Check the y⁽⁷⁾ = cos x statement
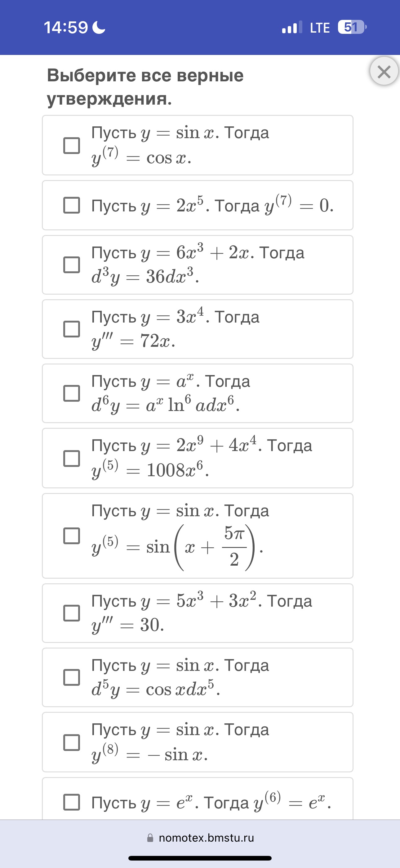The height and width of the screenshot is (868, 400). pos(72,146)
